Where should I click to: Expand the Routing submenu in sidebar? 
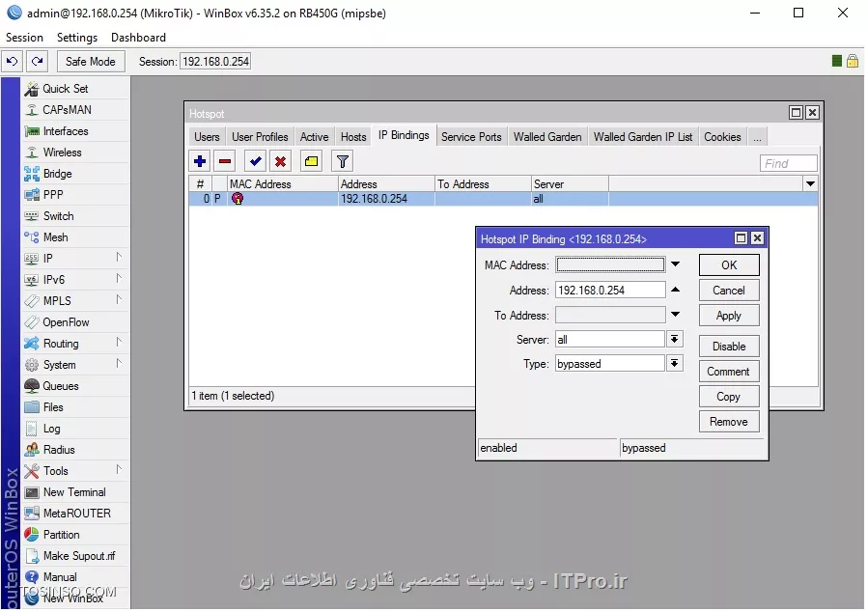pyautogui.click(x=119, y=342)
